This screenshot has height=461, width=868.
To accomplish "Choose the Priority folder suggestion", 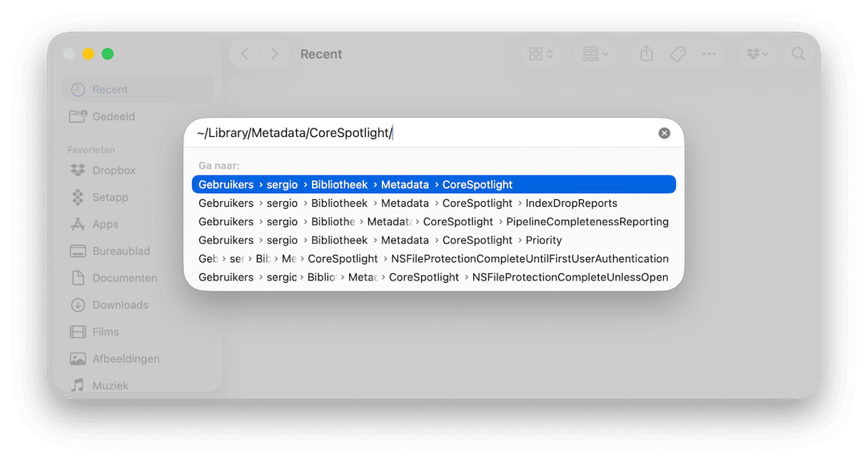I will (x=434, y=240).
